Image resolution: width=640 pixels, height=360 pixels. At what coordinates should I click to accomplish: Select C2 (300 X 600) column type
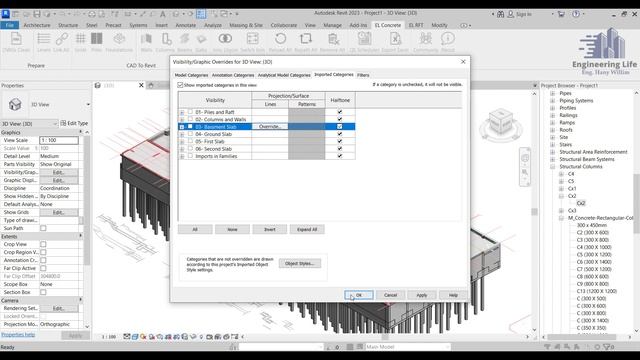(592, 232)
